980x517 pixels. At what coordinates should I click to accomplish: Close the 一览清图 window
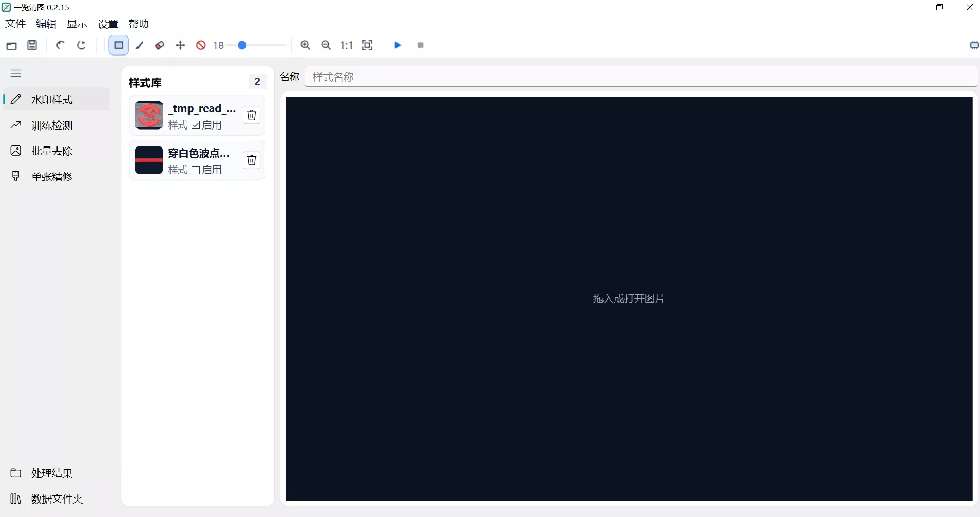point(969,7)
